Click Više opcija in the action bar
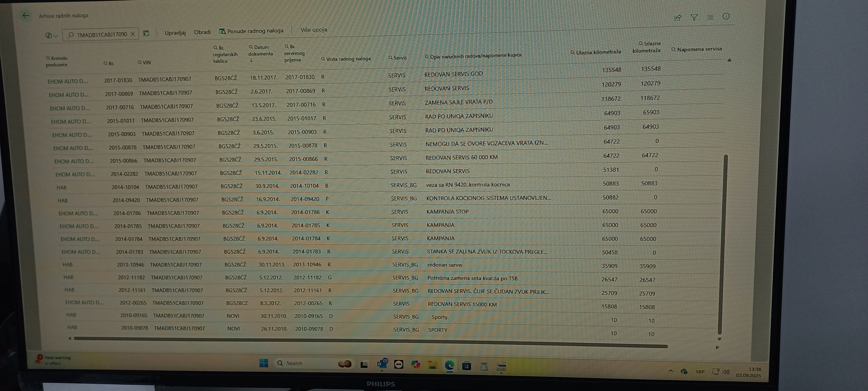This screenshot has width=868, height=391. [313, 30]
